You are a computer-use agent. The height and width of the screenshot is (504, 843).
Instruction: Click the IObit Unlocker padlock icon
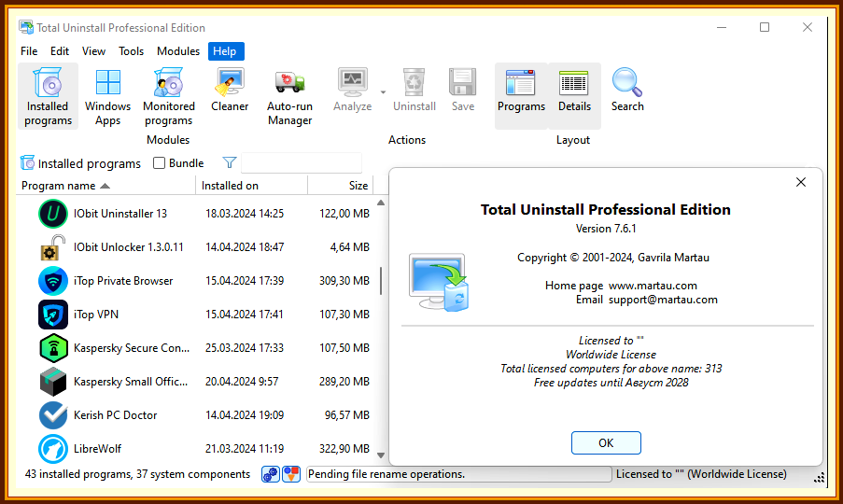click(x=52, y=247)
